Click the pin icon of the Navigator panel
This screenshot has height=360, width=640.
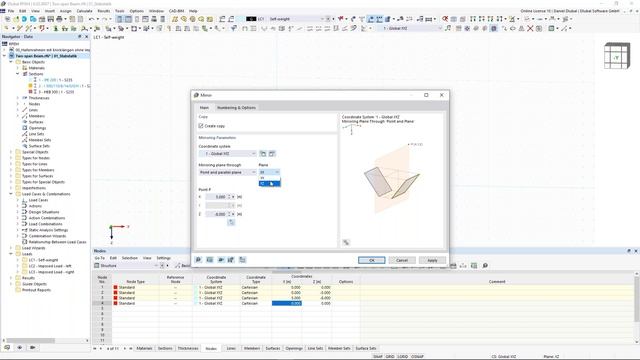80,37
